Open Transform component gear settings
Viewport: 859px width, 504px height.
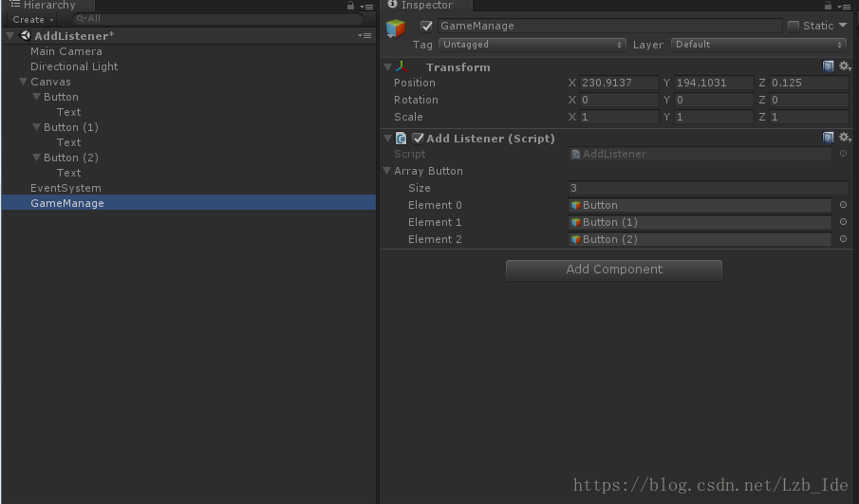point(844,66)
